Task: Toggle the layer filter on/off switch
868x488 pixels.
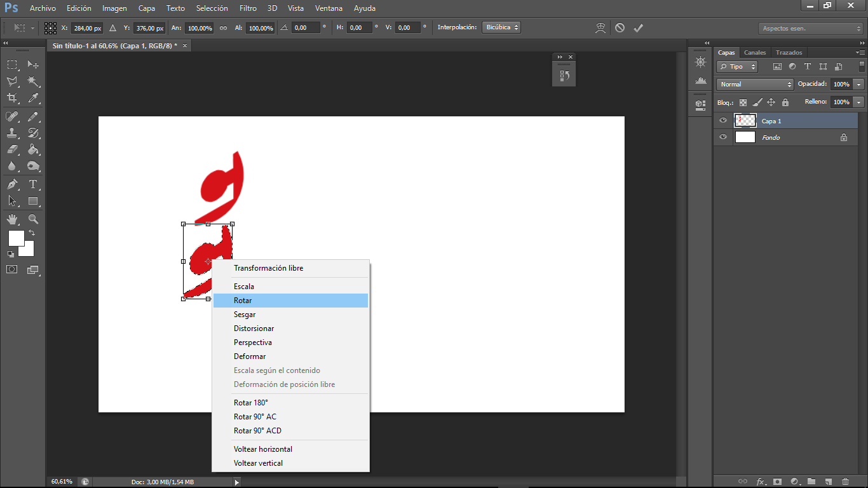Action: [862, 66]
